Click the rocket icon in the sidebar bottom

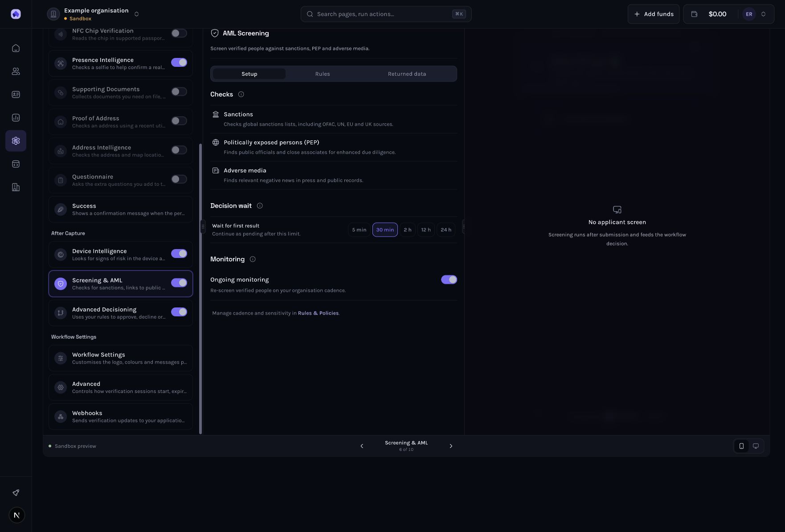tap(16, 492)
